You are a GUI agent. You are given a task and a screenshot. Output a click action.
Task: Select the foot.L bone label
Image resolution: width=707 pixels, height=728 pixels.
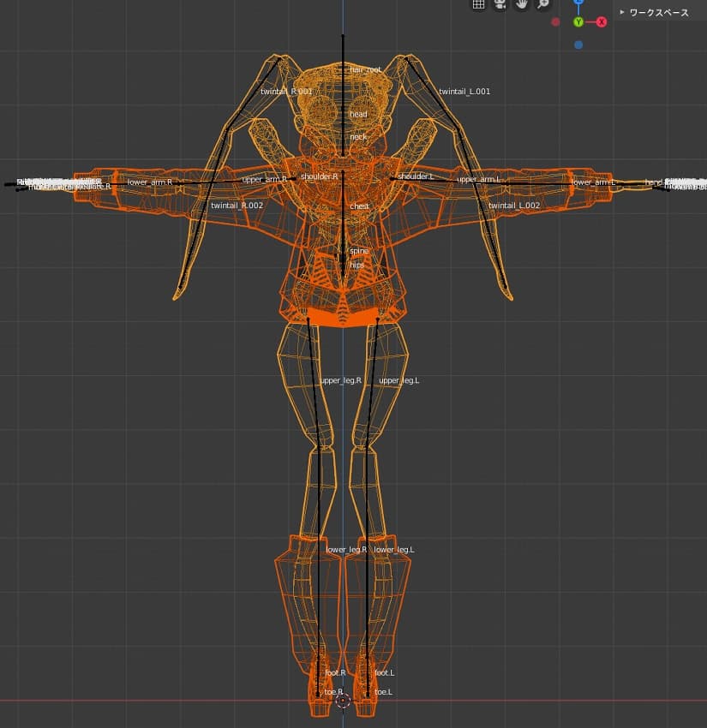pyautogui.click(x=384, y=672)
